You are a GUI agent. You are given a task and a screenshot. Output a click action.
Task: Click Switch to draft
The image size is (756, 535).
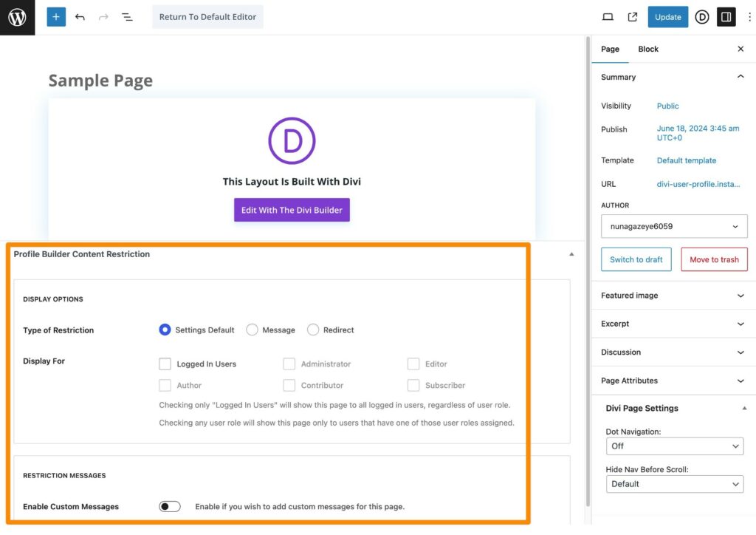coord(636,259)
